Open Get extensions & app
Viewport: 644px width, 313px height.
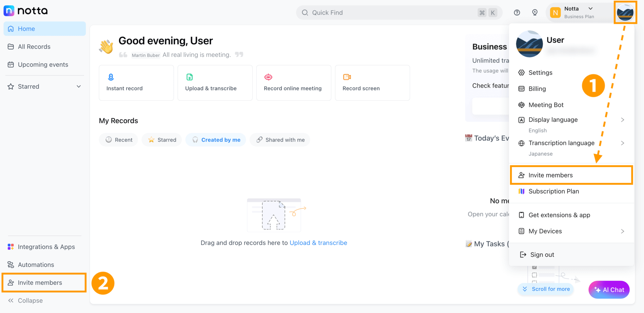coord(571,215)
